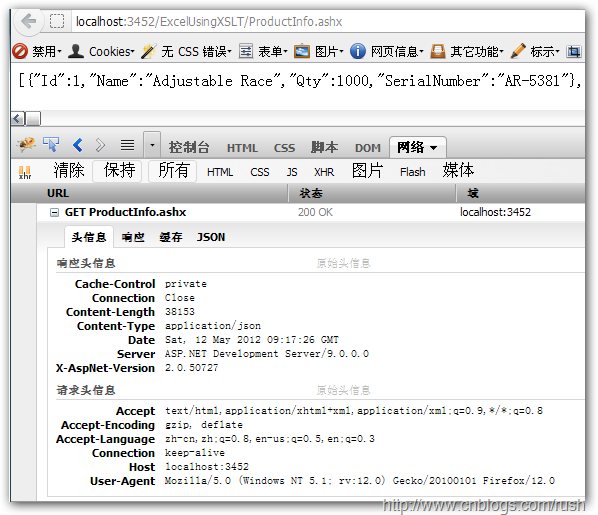Image resolution: width=598 pixels, height=515 pixels.
Task: Switch to the JSON sub-tab
Action: 211,237
